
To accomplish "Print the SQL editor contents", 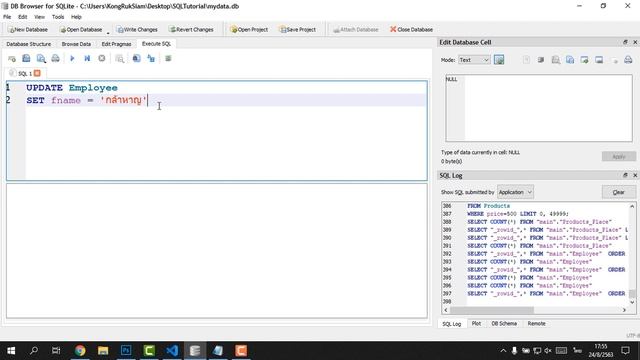I will coord(56,59).
